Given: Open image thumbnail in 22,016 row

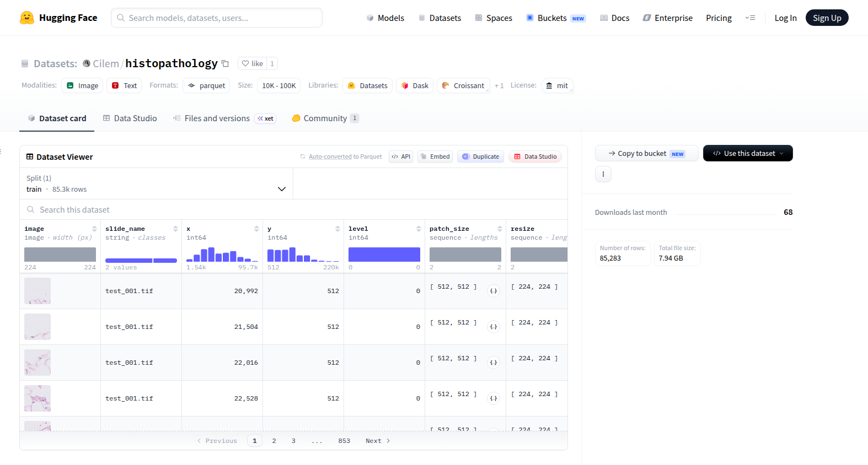Looking at the screenshot, I should click(x=37, y=363).
